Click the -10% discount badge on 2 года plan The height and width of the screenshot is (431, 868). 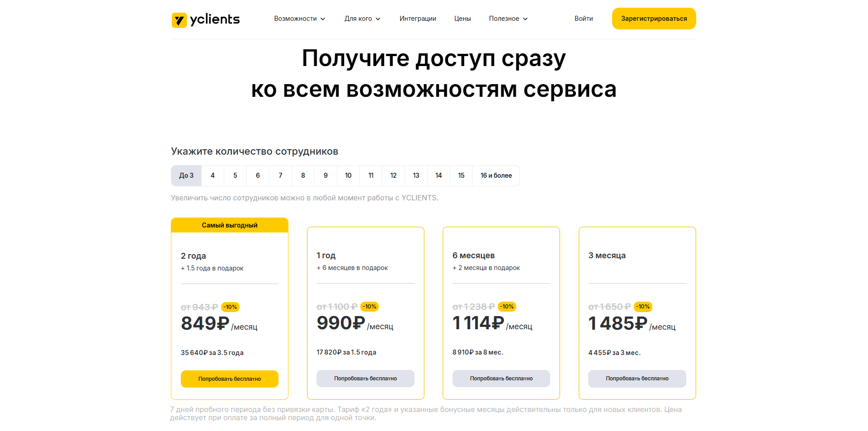231,307
